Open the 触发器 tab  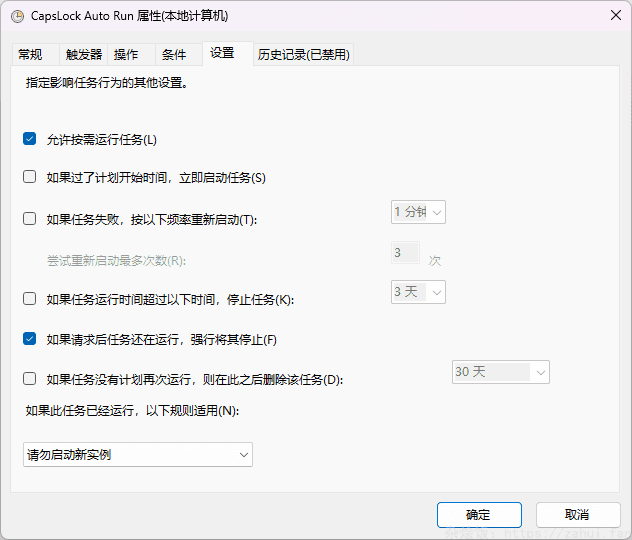point(84,54)
